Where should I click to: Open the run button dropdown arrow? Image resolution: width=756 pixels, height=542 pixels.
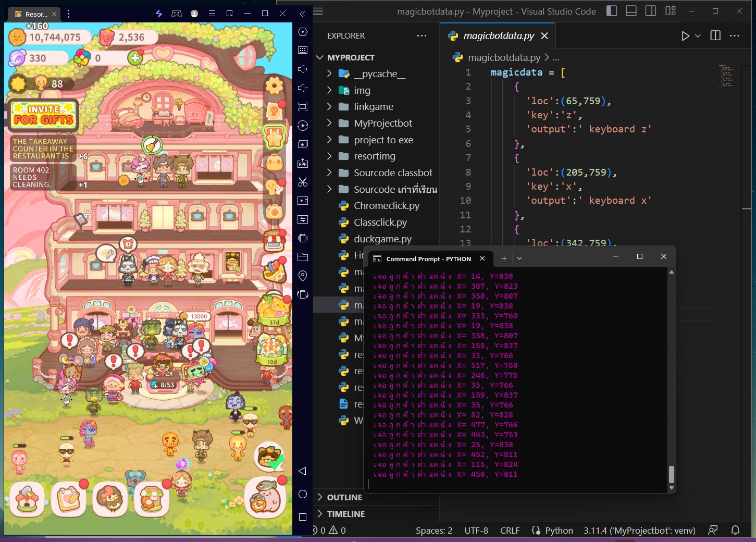pos(698,36)
